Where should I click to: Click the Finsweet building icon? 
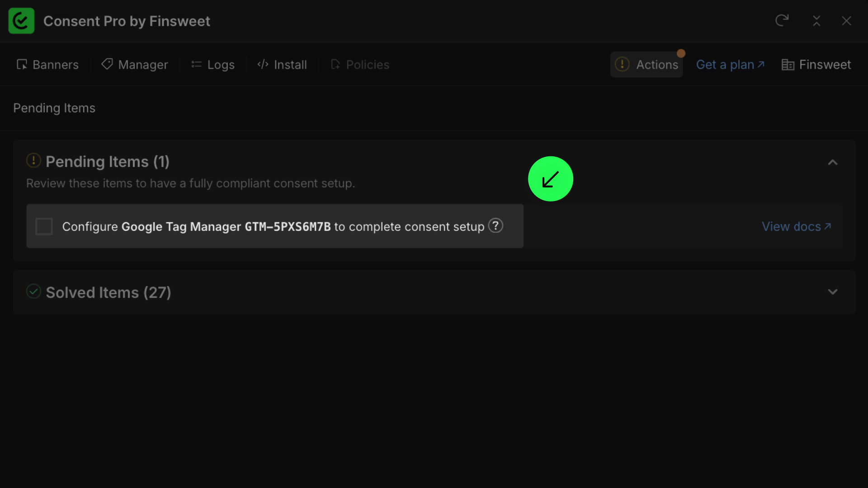coord(788,65)
